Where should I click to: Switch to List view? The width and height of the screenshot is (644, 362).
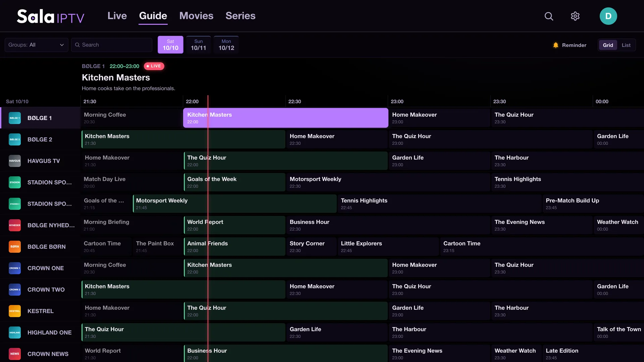pyautogui.click(x=626, y=45)
